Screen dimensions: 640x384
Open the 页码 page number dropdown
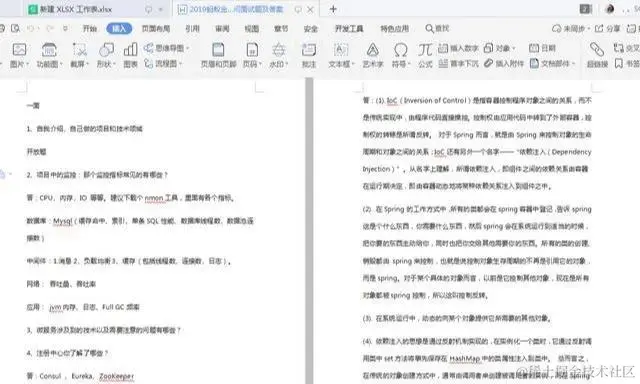point(260,64)
